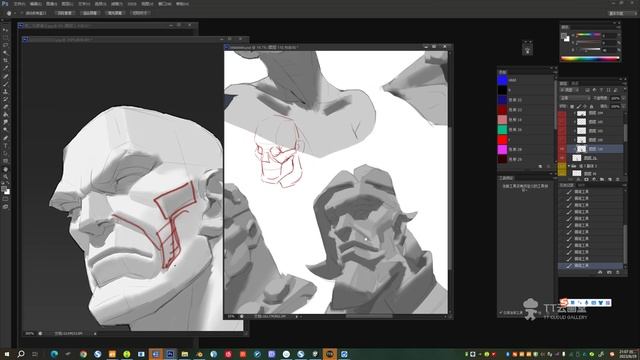Screen dimensions: 640x360
Task: Select the Quick Selection tool
Action: (x=5, y=53)
